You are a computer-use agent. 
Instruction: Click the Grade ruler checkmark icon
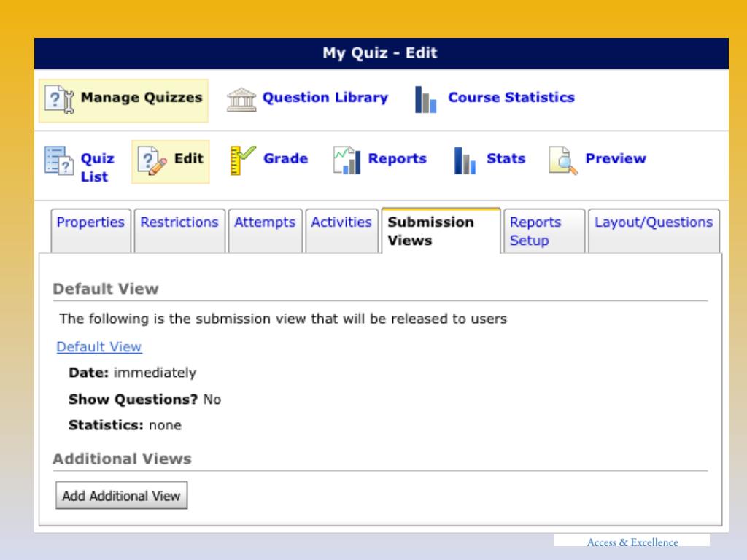pos(242,160)
